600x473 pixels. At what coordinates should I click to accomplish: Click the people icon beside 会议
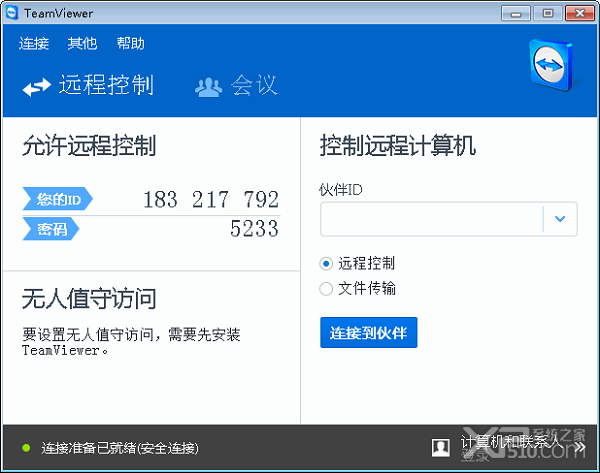point(209,87)
